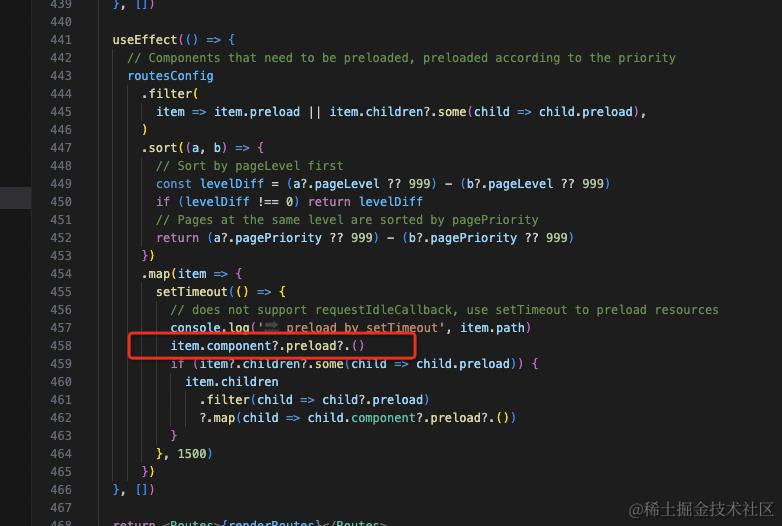Viewport: 782px width, 526px height.
Task: Click the .map(item => line
Action: point(192,274)
